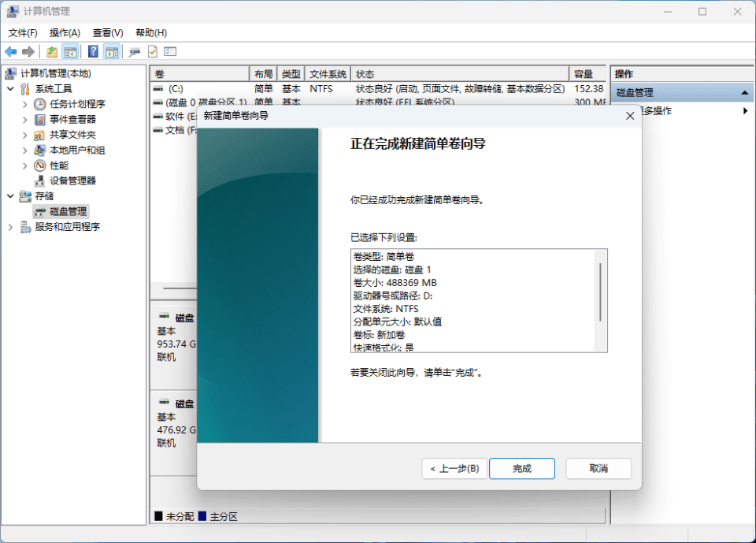Sort by the 状态 column header
Image resolution: width=756 pixels, height=543 pixels.
click(460, 74)
